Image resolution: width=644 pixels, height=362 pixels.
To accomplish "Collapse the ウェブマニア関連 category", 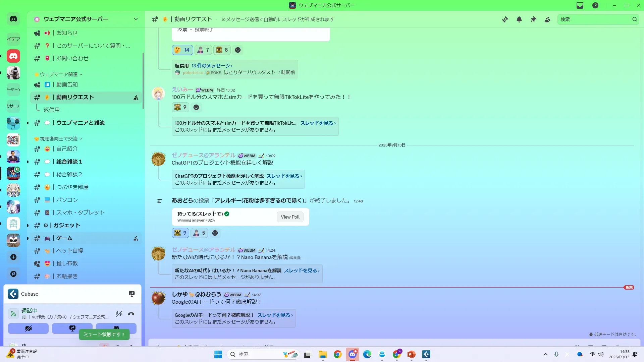I will (x=59, y=74).
